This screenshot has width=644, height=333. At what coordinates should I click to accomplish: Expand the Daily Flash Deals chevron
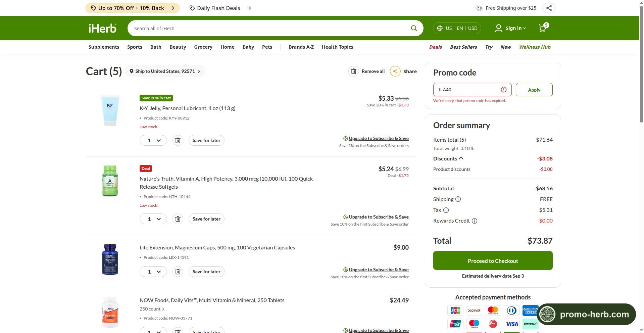(249, 8)
